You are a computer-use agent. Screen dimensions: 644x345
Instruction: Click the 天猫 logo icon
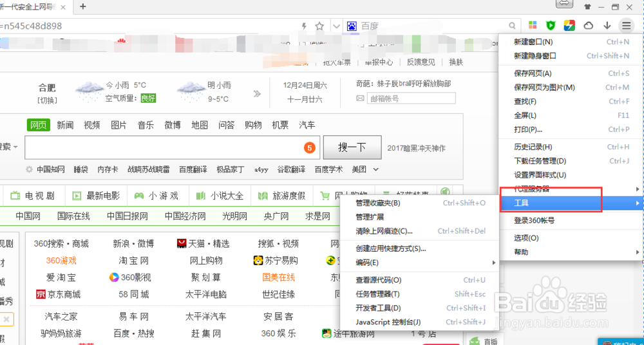182,244
